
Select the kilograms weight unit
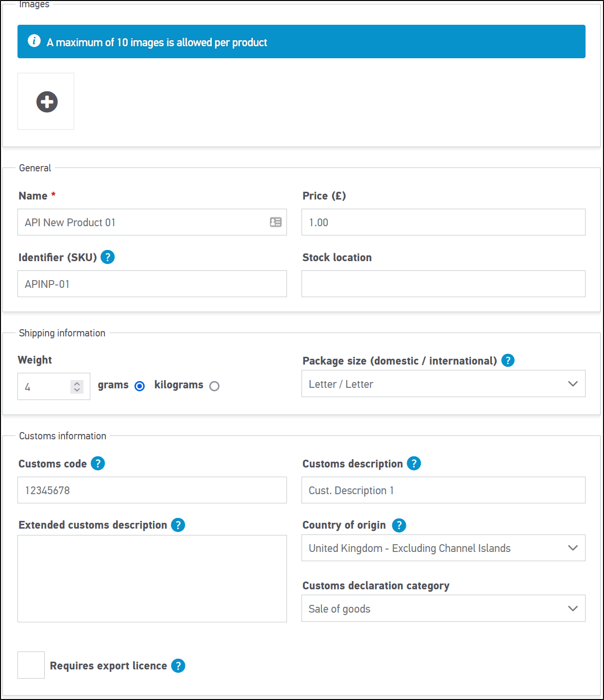[x=214, y=386]
